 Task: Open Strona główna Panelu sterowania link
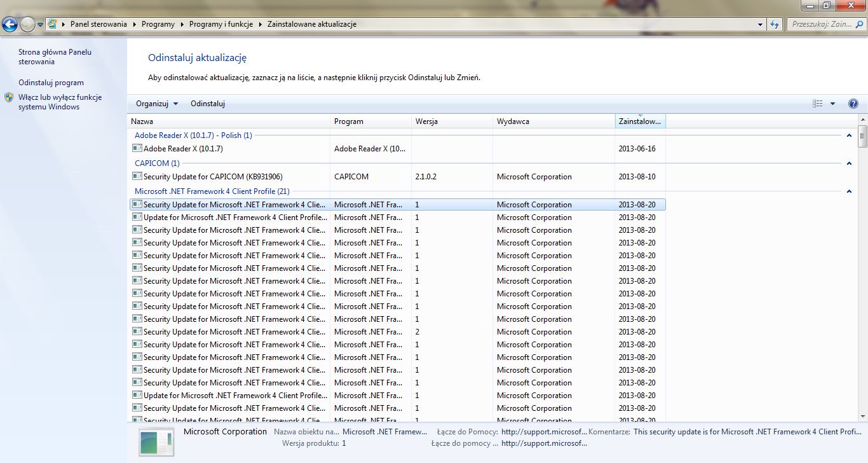tap(55, 57)
